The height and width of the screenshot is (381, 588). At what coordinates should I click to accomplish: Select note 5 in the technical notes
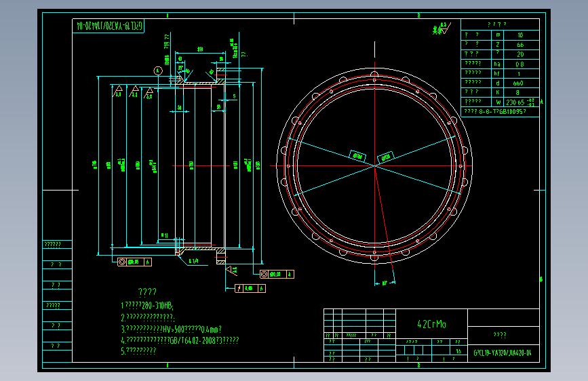(138, 351)
